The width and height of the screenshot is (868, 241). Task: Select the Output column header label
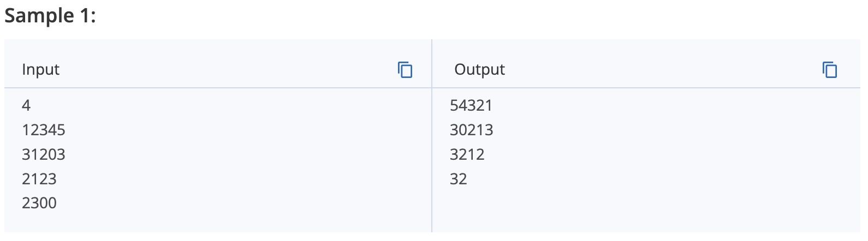479,70
